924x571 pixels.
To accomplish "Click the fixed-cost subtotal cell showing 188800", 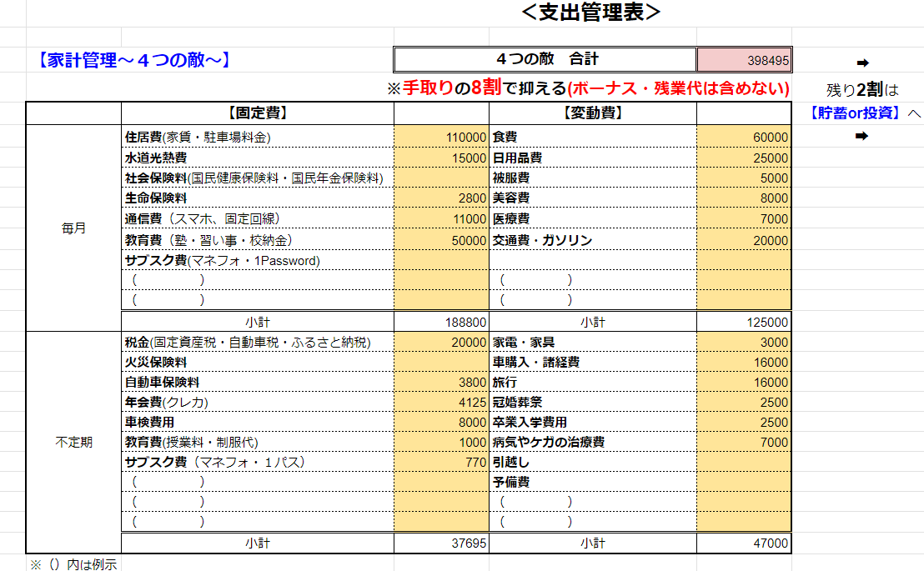I will tap(441, 322).
